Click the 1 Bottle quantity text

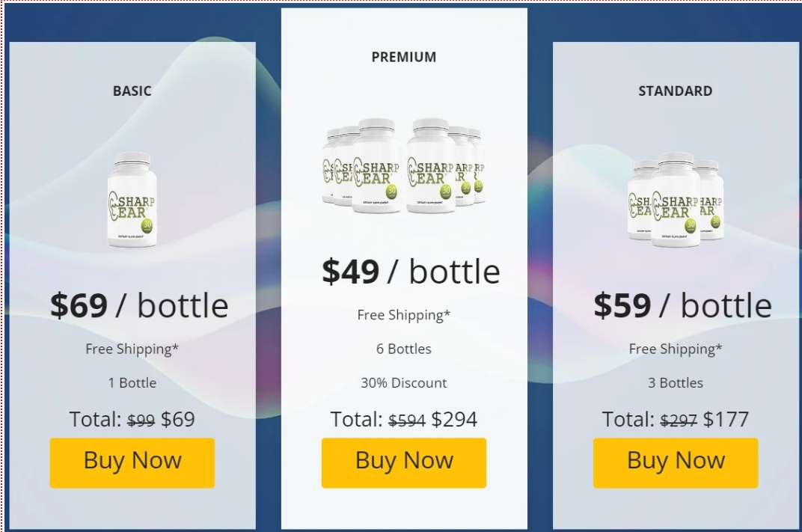tap(132, 383)
